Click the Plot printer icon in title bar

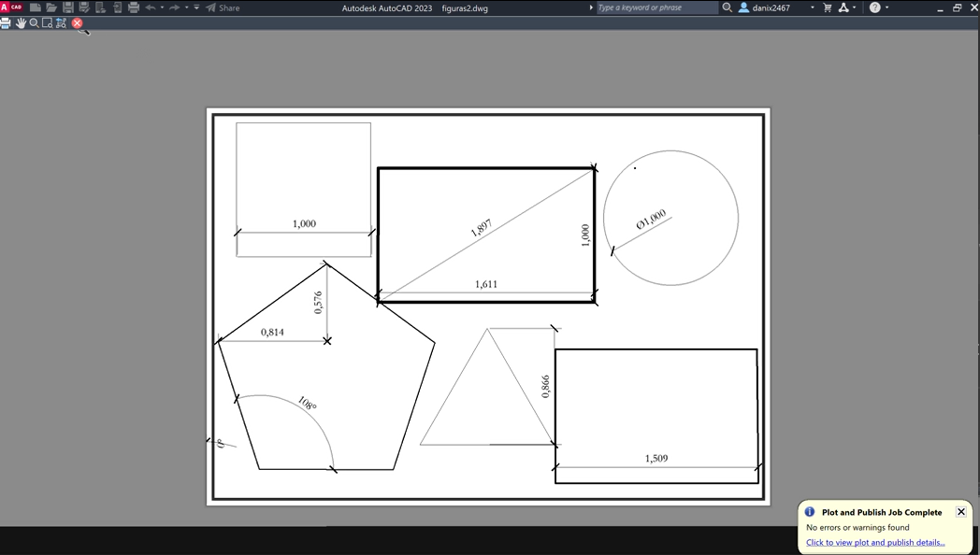coord(133,7)
